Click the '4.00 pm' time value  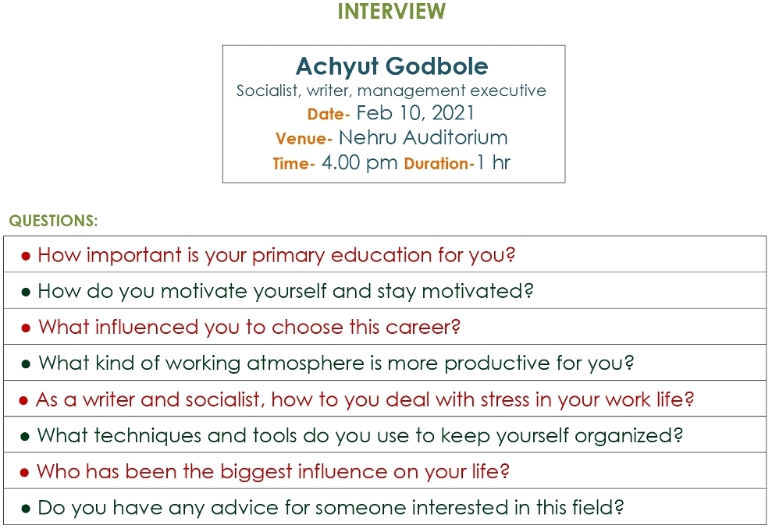pos(360,164)
